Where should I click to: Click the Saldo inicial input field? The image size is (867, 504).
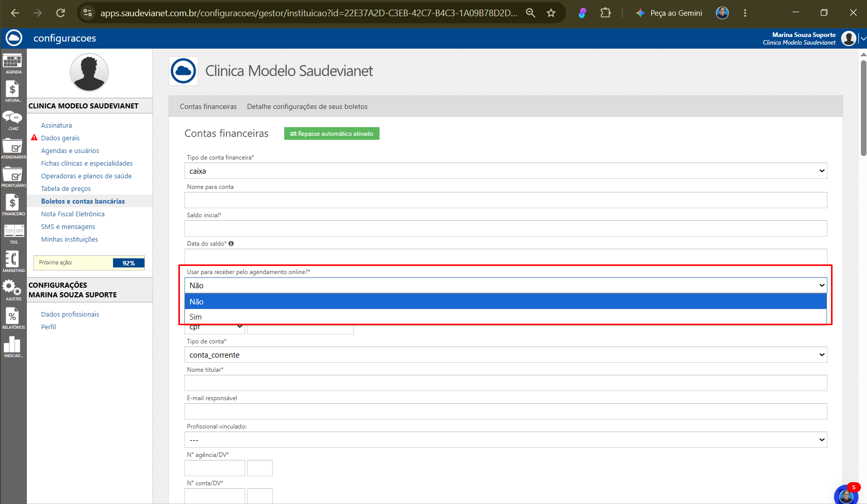[506, 228]
